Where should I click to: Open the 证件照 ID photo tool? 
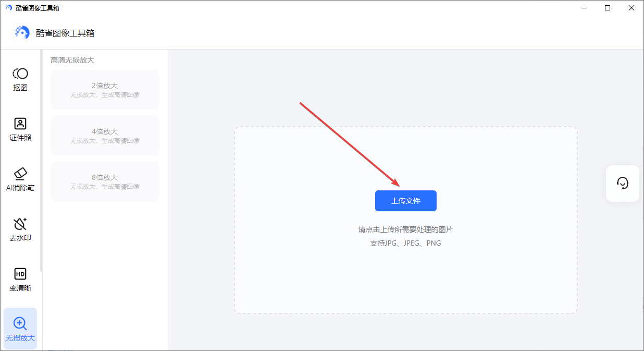tap(20, 129)
